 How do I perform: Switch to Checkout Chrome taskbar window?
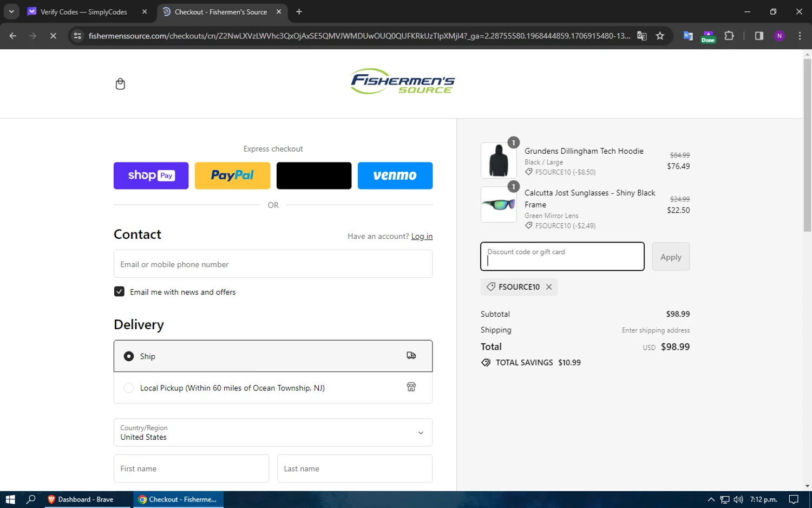178,499
